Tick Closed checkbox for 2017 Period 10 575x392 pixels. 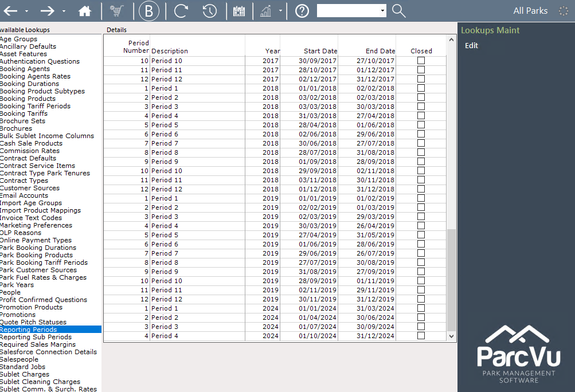(421, 61)
